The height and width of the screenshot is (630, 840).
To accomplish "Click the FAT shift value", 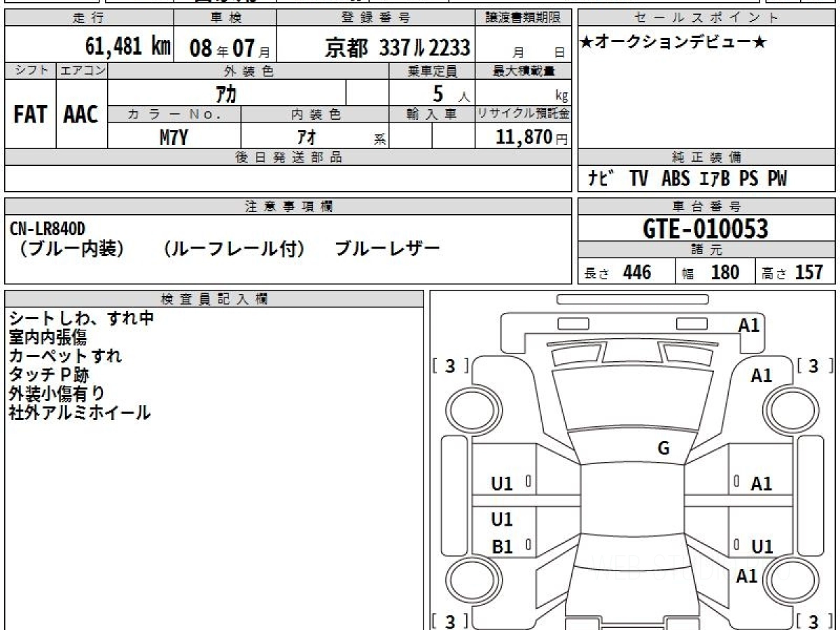I will pyautogui.click(x=30, y=114).
